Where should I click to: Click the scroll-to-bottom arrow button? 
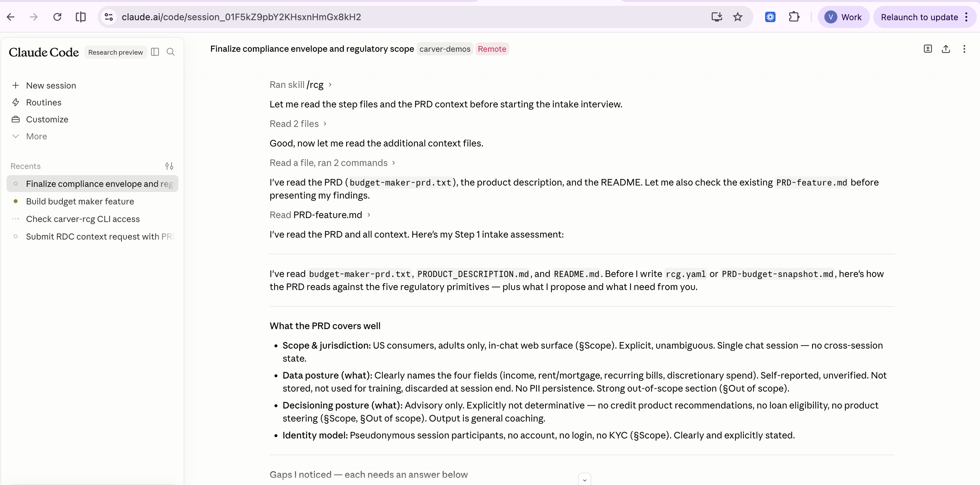[x=584, y=480]
